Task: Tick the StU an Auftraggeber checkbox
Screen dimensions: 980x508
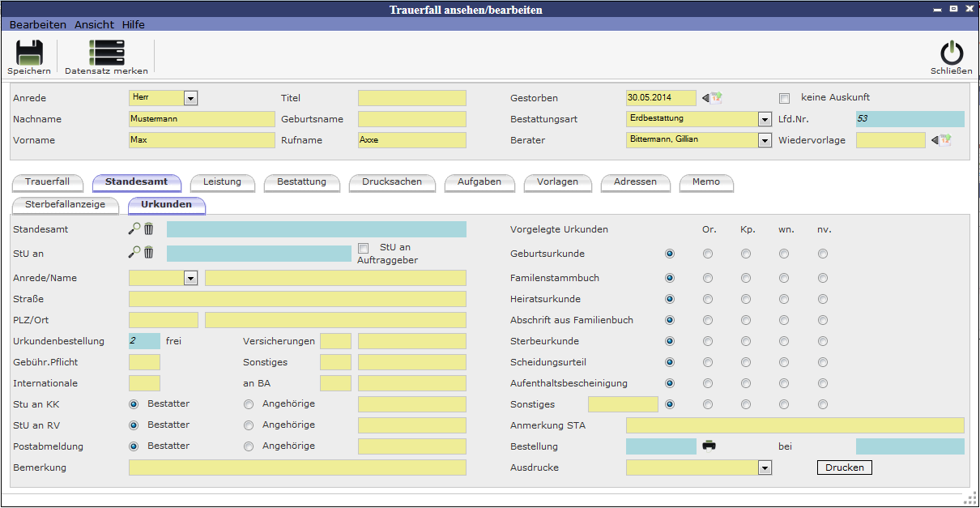Action: click(363, 248)
